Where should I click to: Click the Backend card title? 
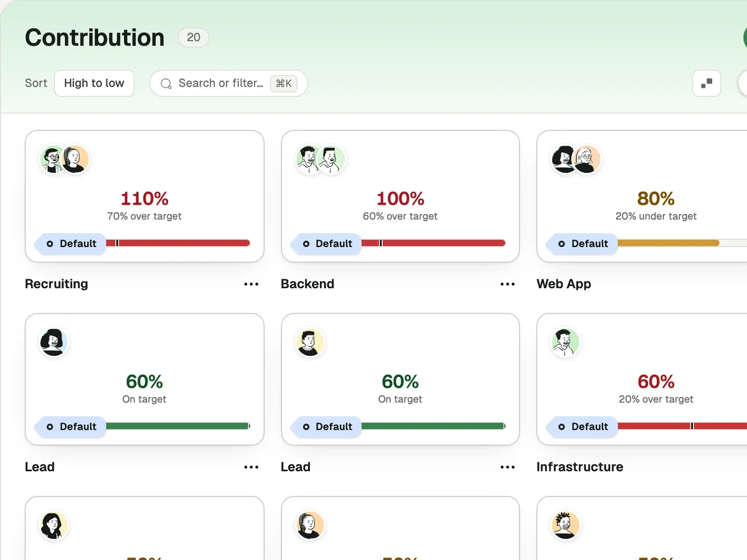point(308,284)
